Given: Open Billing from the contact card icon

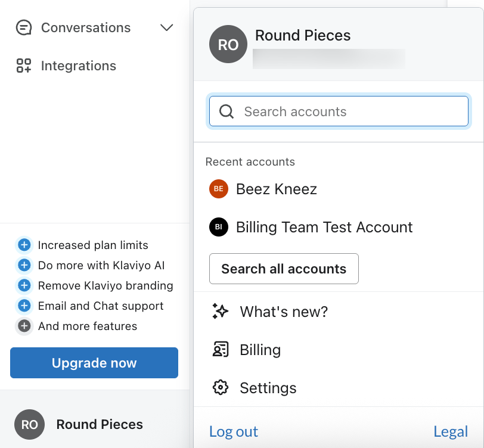Looking at the screenshot, I should click(221, 350).
